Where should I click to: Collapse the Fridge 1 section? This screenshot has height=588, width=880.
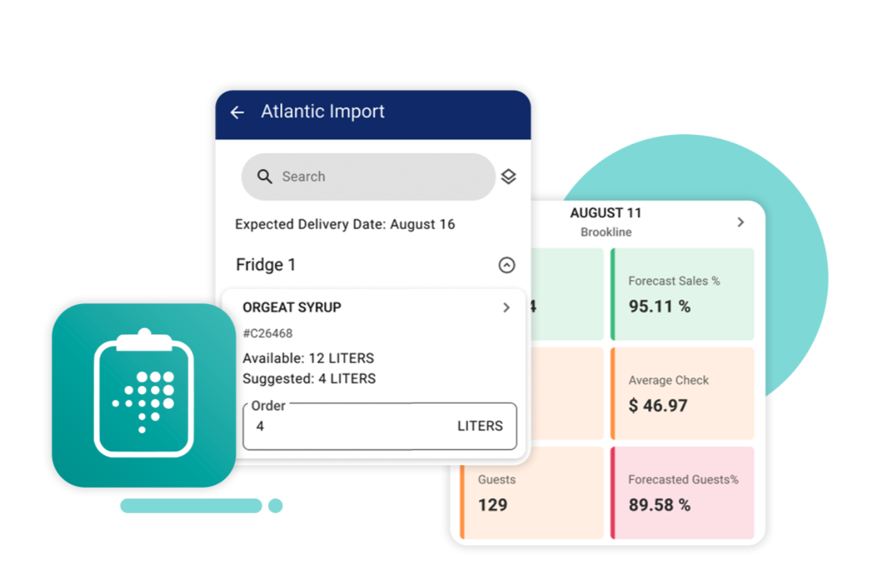tap(507, 265)
